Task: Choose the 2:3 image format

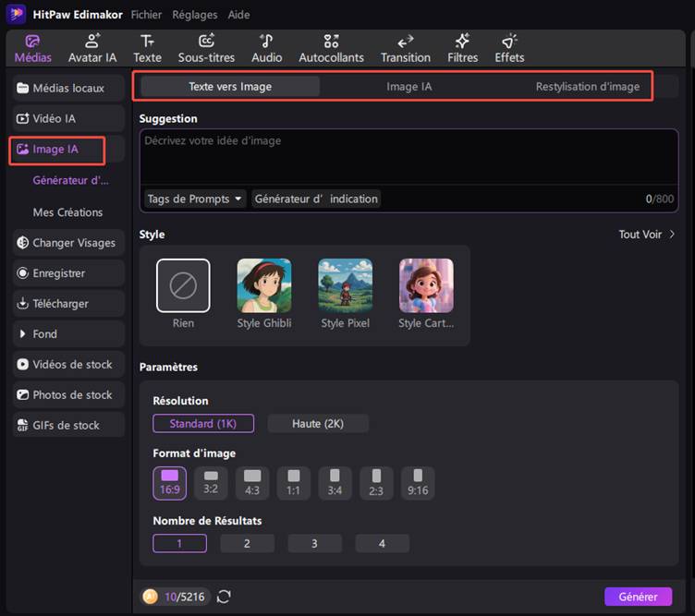Action: (376, 483)
